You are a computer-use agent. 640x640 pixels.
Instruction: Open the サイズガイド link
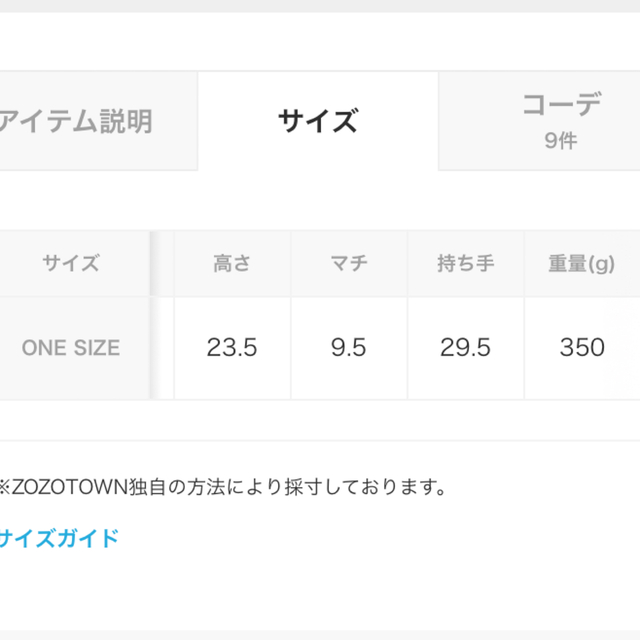(x=59, y=538)
